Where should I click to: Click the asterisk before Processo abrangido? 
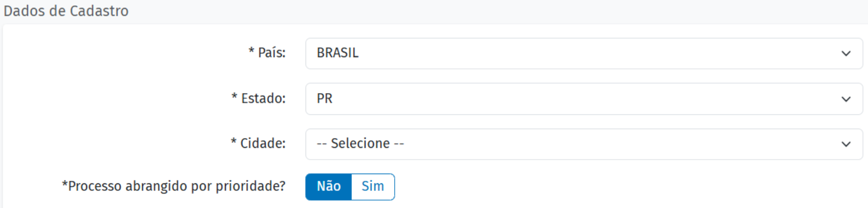64,184
